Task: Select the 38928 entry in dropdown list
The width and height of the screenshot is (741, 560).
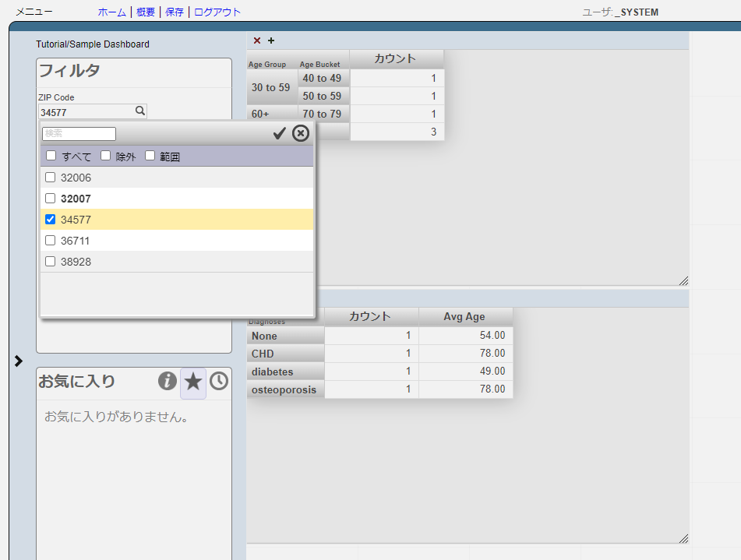Action: [76, 262]
